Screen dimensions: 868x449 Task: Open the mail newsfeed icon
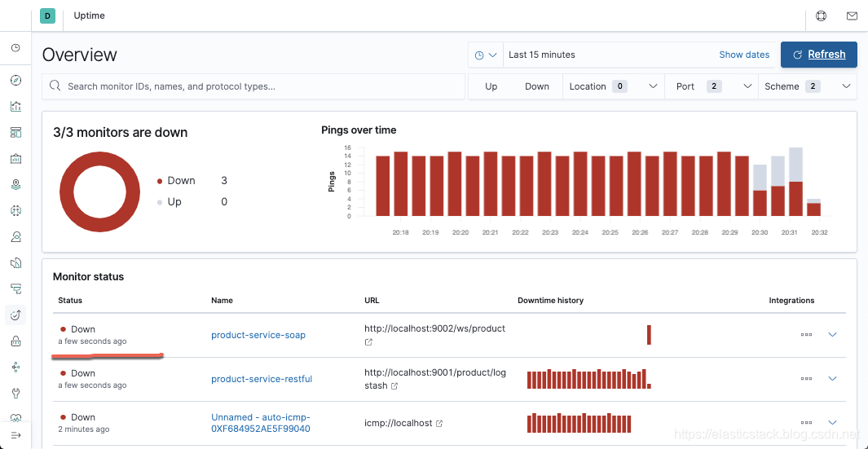tap(852, 16)
